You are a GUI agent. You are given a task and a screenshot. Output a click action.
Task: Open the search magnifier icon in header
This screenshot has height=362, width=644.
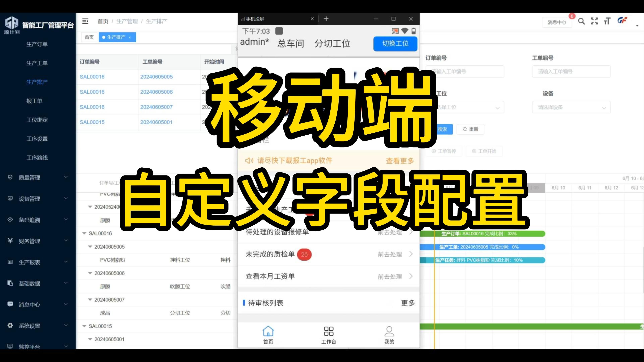tap(581, 21)
